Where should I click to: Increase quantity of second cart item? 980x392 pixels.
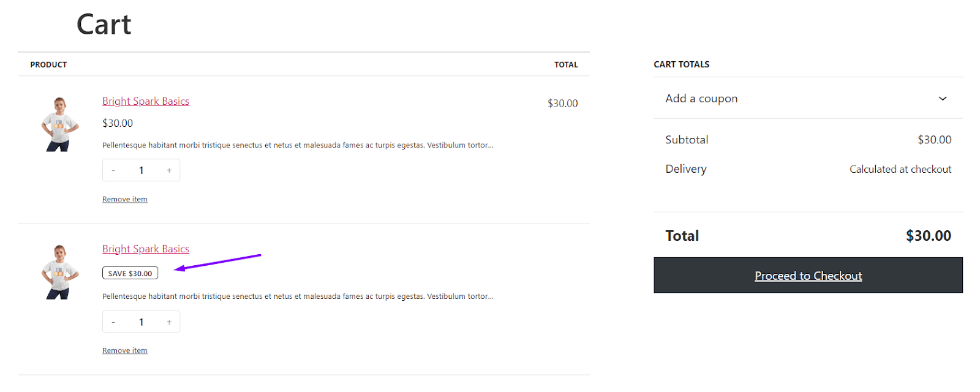coord(169,322)
